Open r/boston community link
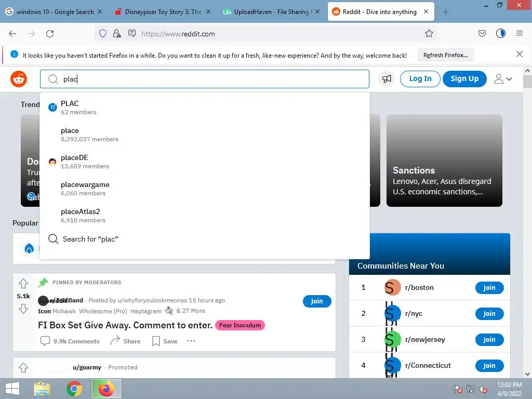Screen dimensions: 532x399 (419, 287)
